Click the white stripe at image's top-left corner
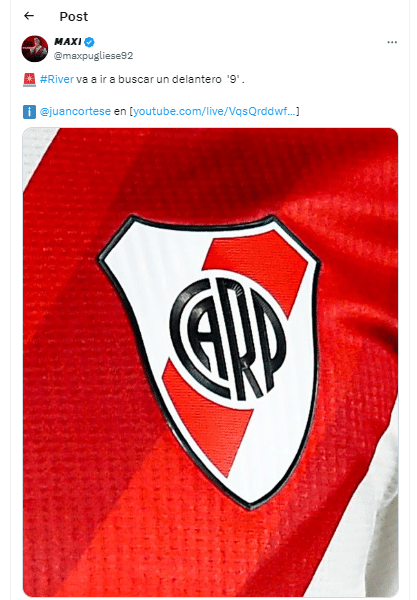 [34, 153]
